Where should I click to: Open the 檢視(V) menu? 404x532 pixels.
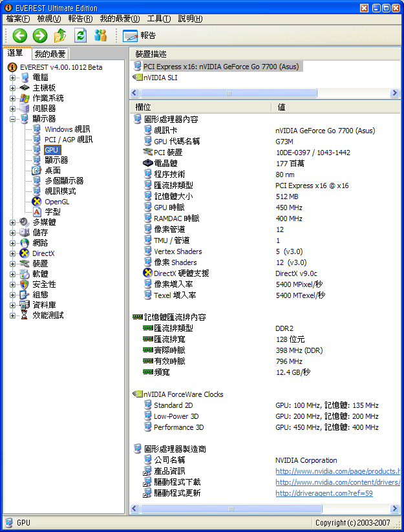pos(49,19)
